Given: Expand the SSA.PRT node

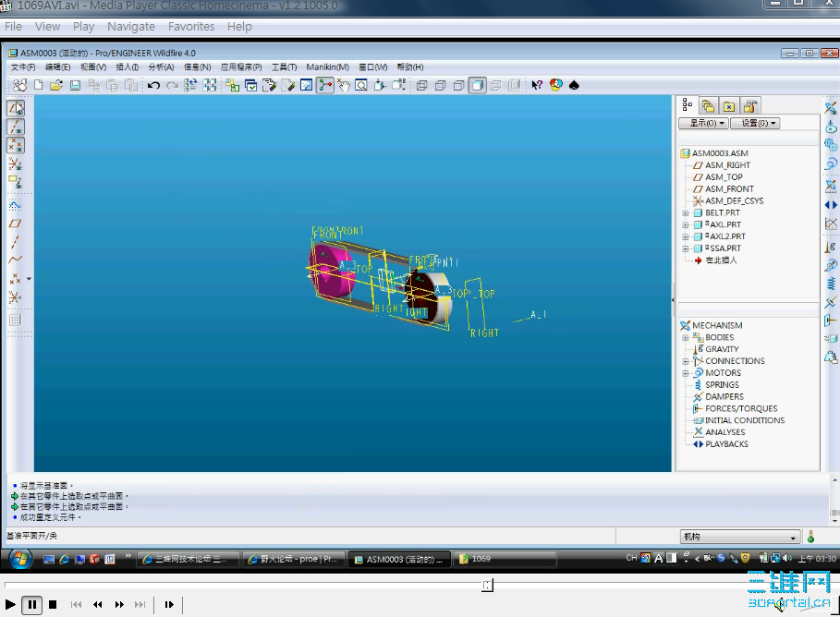Looking at the screenshot, I should click(x=685, y=248).
